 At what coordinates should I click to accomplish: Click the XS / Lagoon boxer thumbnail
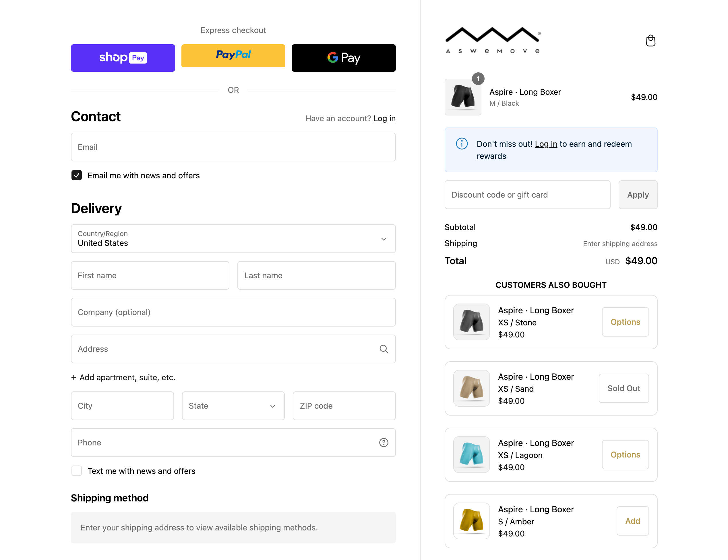pos(471,455)
